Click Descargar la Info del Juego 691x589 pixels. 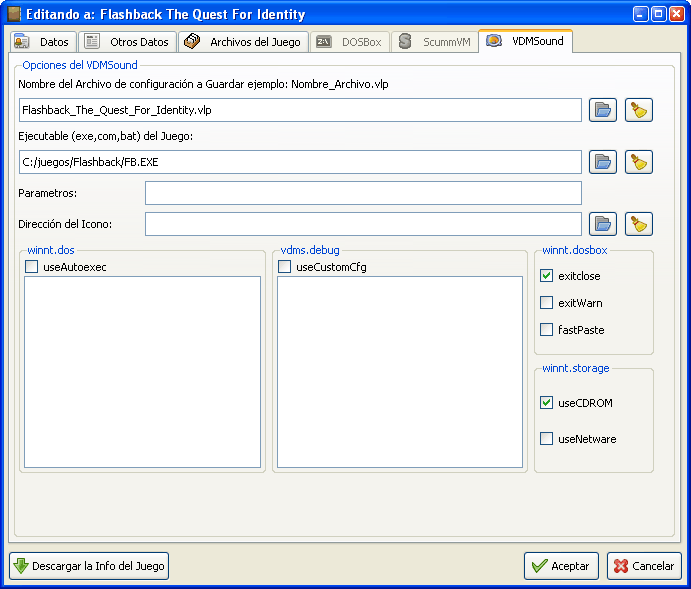tap(89, 566)
